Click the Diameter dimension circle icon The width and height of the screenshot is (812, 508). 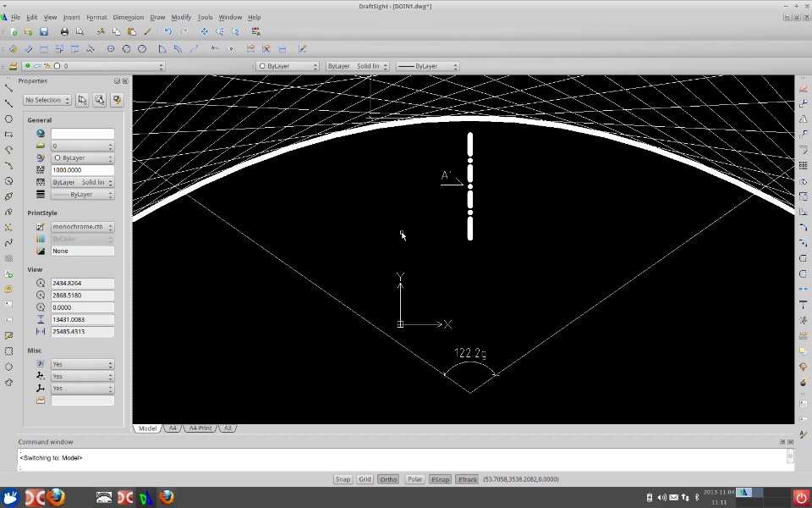126,49
